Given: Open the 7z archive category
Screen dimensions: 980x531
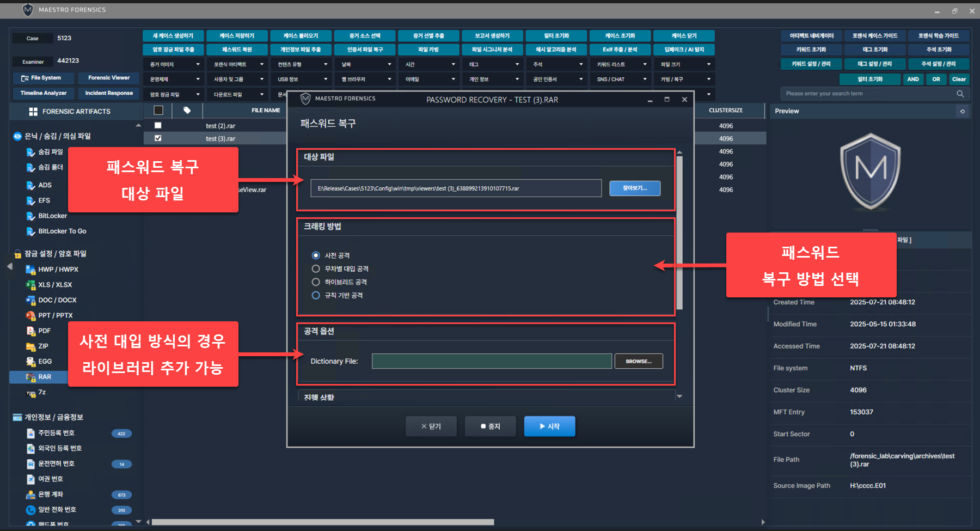Looking at the screenshot, I should (41, 392).
